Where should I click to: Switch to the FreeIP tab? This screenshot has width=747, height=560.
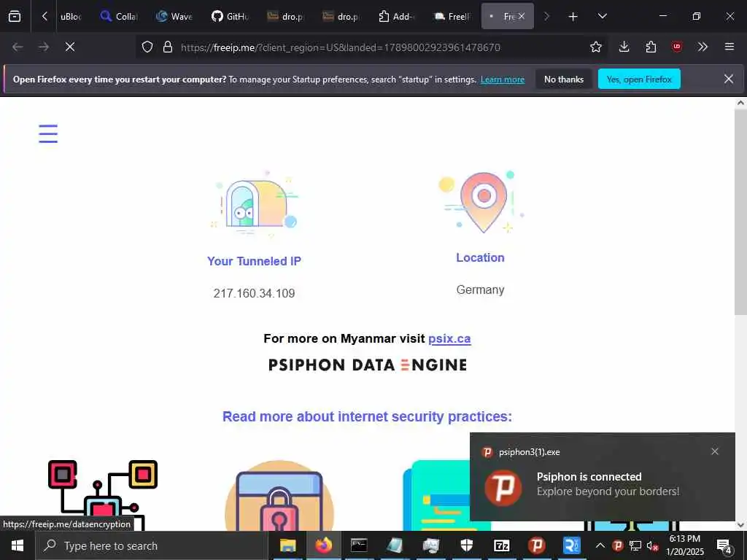(x=452, y=17)
